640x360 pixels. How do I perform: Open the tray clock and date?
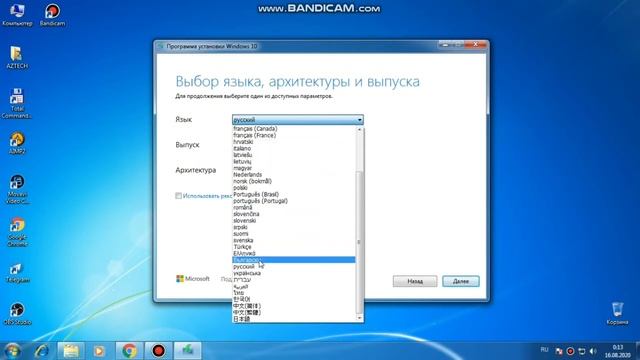point(618,351)
